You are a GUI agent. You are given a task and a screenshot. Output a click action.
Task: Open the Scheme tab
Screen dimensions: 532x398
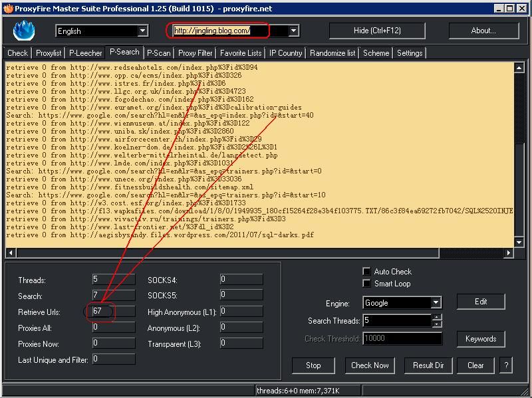376,53
